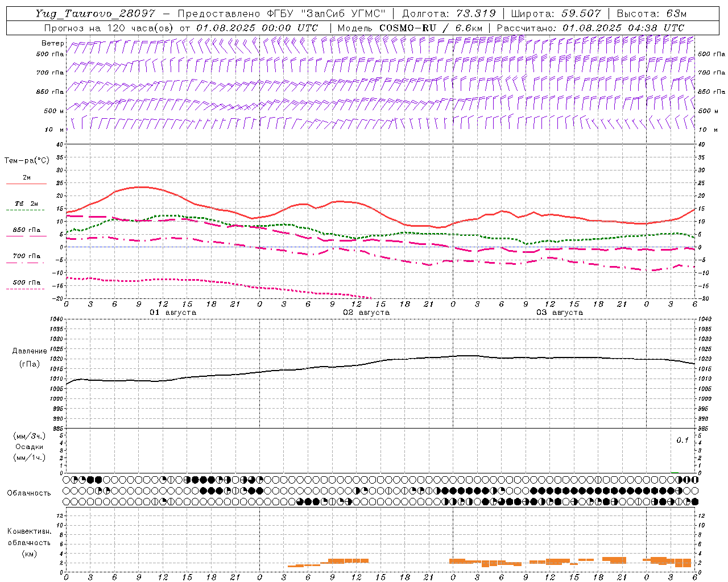Click the (гПа) unit label under Давление

click(x=30, y=364)
